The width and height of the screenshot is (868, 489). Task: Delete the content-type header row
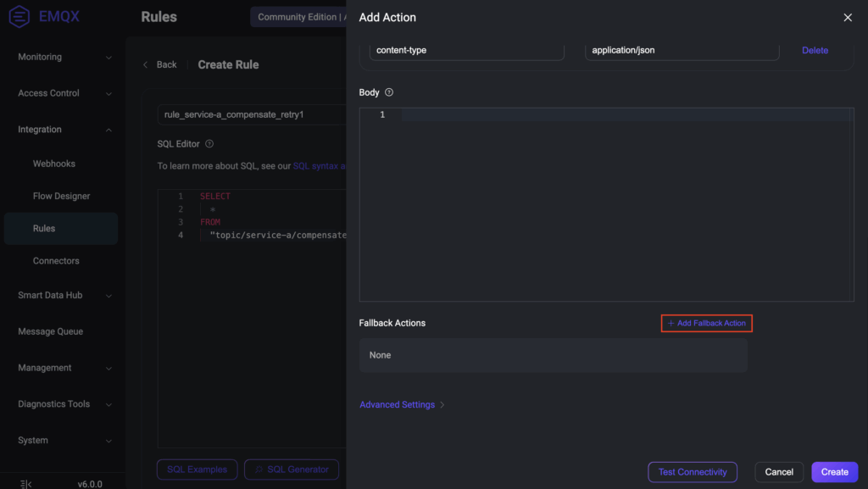815,51
